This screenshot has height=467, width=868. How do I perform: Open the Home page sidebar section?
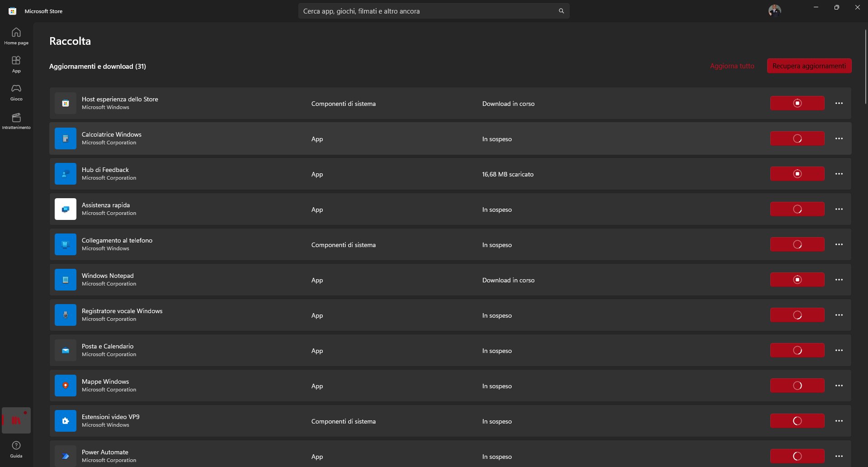(x=16, y=36)
